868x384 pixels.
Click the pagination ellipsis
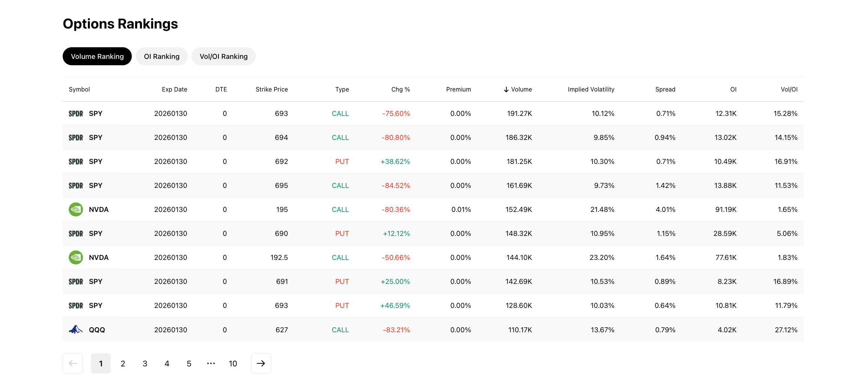(x=211, y=363)
